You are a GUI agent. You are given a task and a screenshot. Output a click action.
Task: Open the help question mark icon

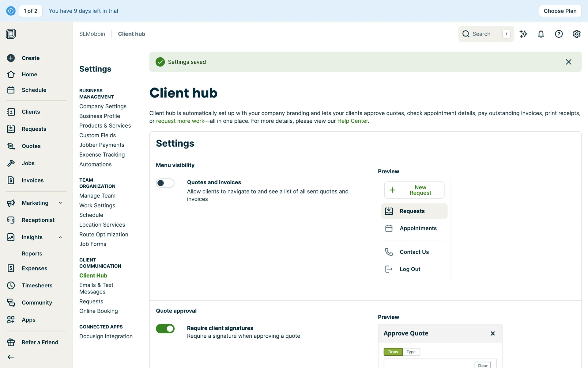point(559,34)
